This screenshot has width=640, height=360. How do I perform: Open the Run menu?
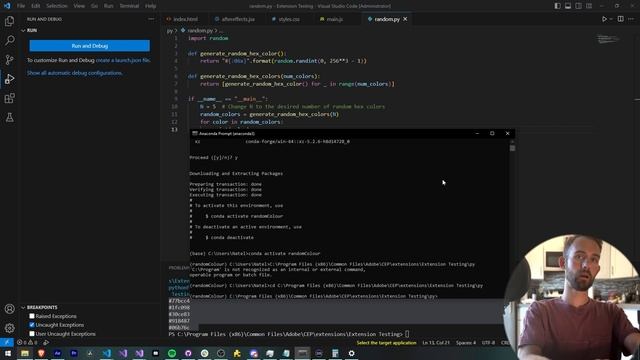[109, 6]
